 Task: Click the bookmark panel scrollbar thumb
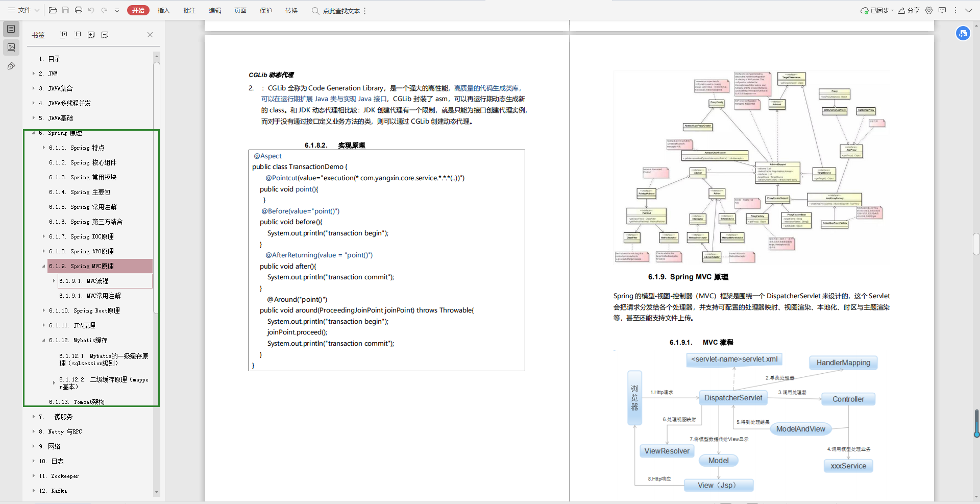point(156,188)
